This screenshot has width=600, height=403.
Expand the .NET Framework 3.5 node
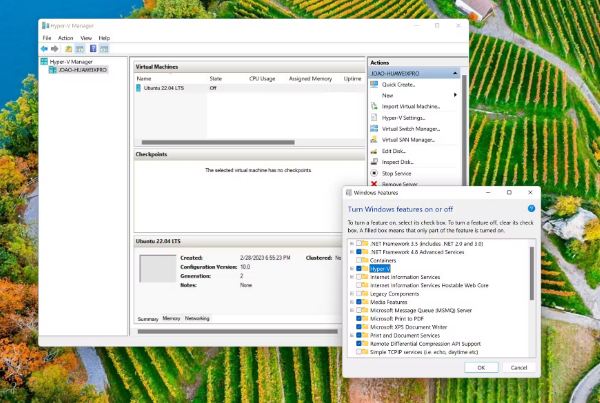click(352, 243)
